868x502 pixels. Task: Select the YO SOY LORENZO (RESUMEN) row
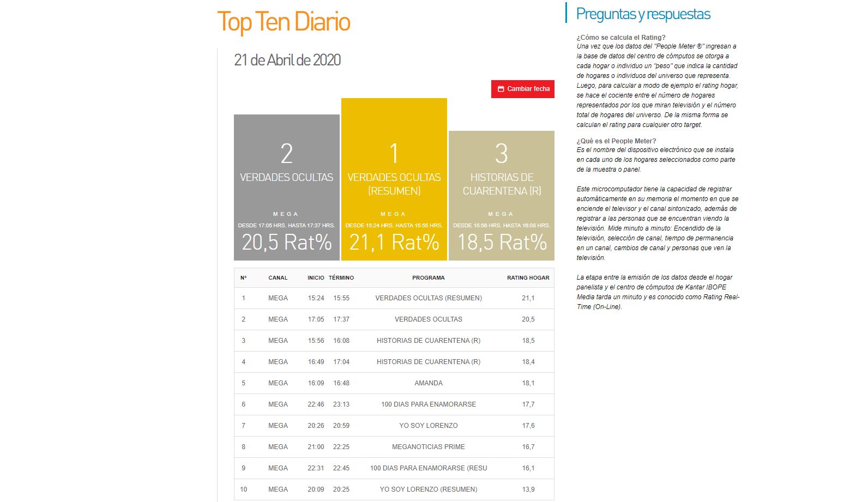[428, 489]
